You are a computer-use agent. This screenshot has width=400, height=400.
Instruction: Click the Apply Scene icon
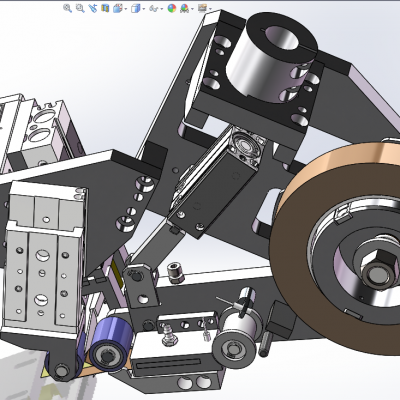pyautogui.click(x=184, y=8)
